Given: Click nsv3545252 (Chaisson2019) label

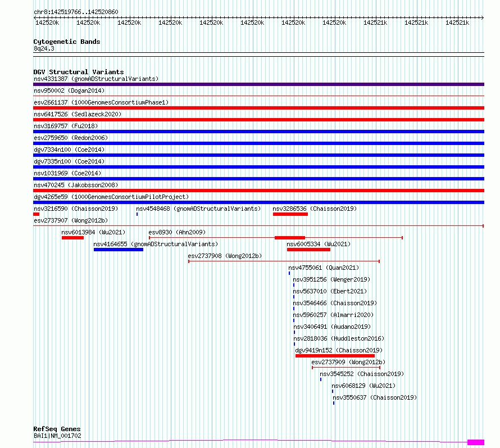Looking at the screenshot, I should [362, 374].
